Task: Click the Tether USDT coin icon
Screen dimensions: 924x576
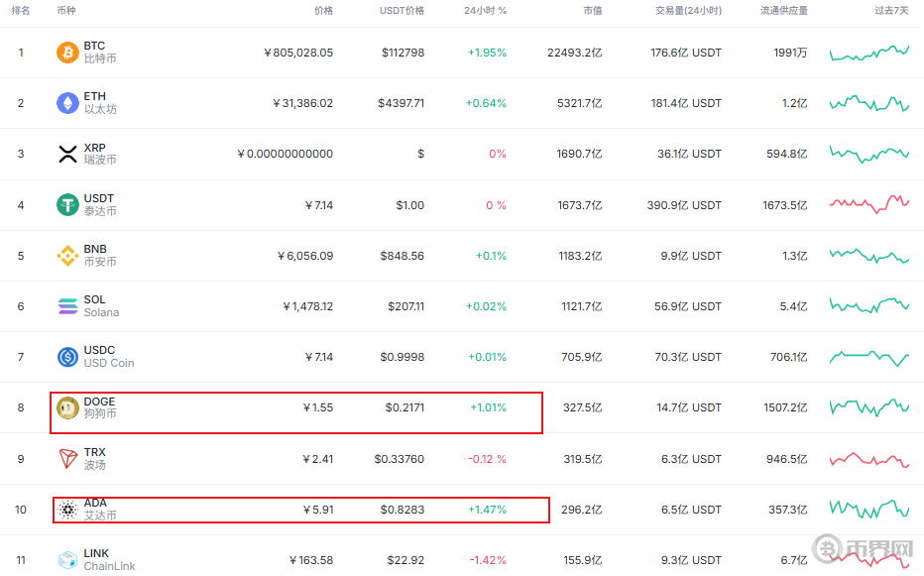Action: pyautogui.click(x=67, y=205)
